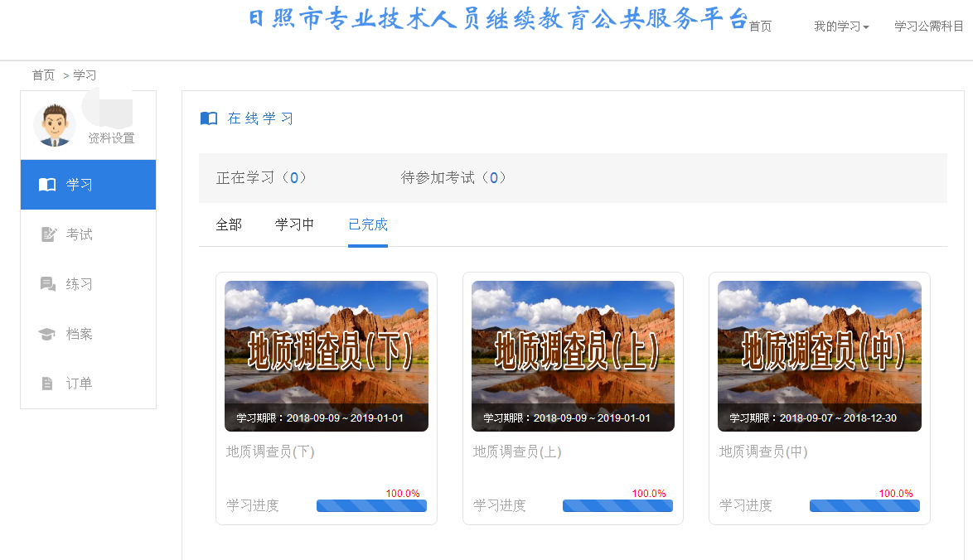The height and width of the screenshot is (560, 973).
Task: Click the 订单 document icon
Action: [x=47, y=384]
